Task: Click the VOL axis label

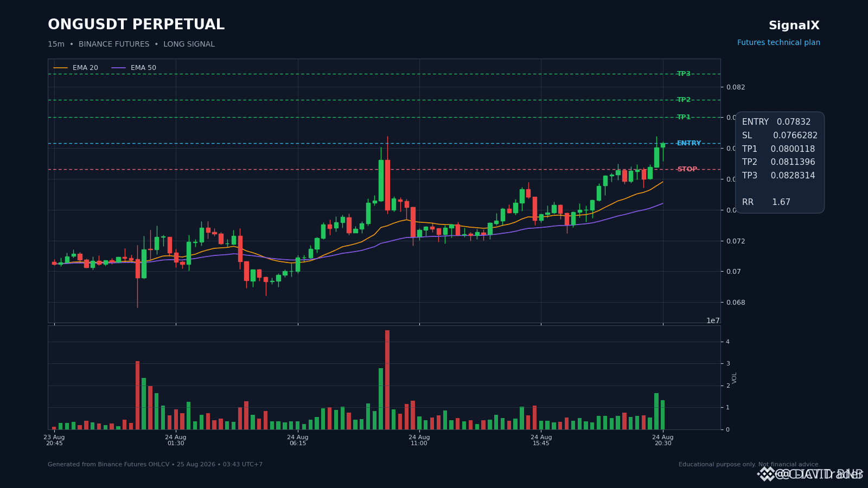Action: (735, 378)
